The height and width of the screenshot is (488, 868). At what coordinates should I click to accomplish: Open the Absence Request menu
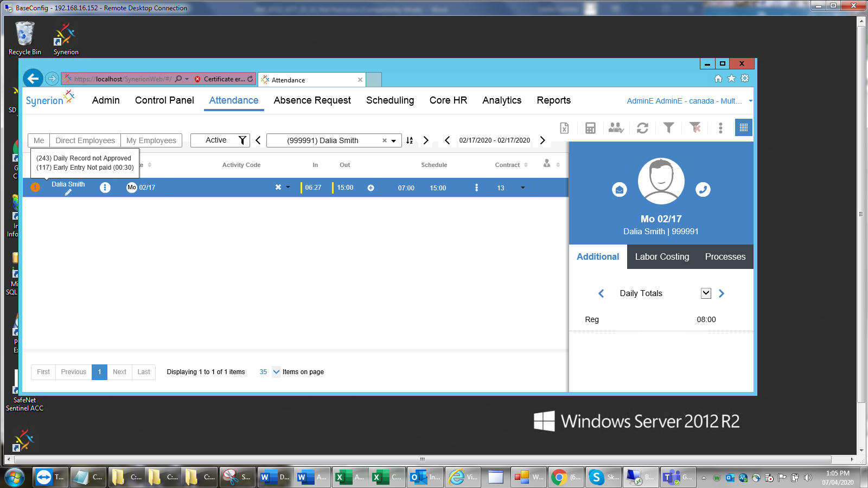point(312,100)
